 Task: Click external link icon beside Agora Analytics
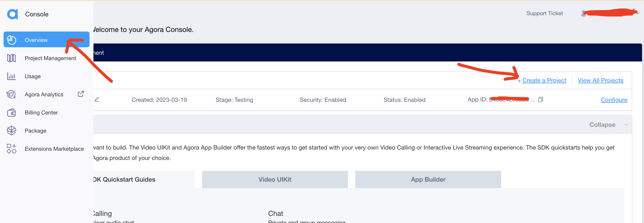coord(81,94)
